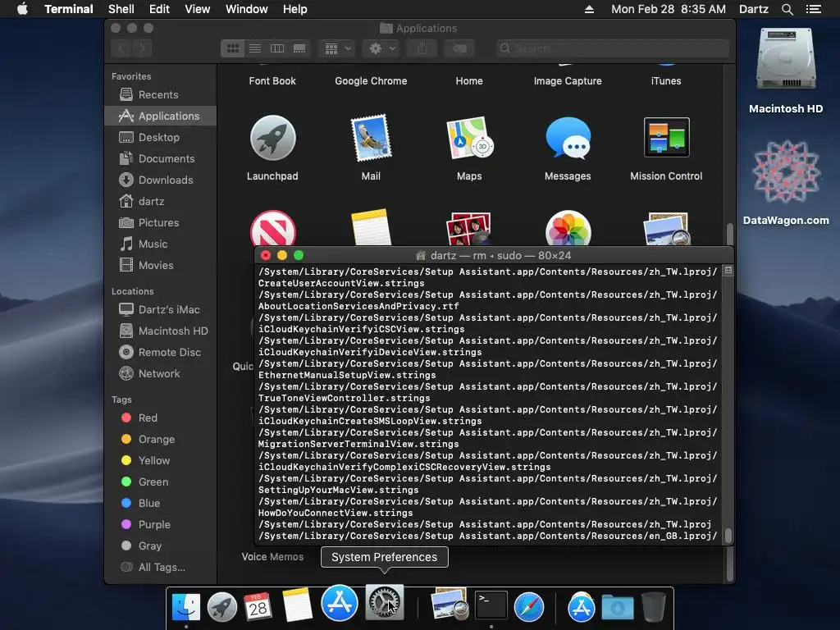840x630 pixels.
Task: Select the Green tag
Action: point(160,482)
